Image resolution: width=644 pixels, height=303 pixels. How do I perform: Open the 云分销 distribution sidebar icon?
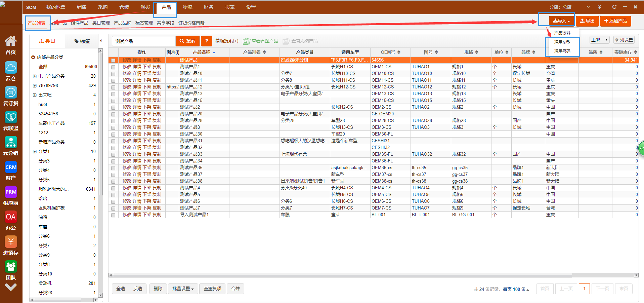11,143
